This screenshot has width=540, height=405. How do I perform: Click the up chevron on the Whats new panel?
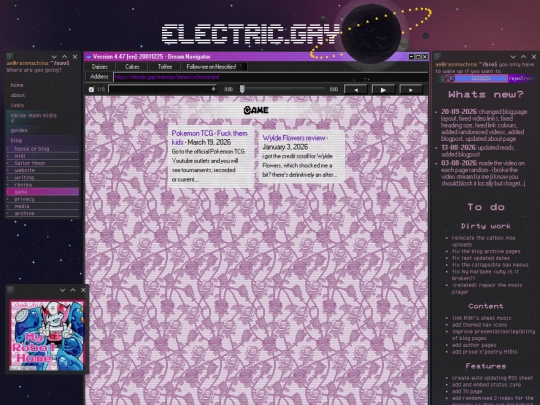click(x=523, y=57)
